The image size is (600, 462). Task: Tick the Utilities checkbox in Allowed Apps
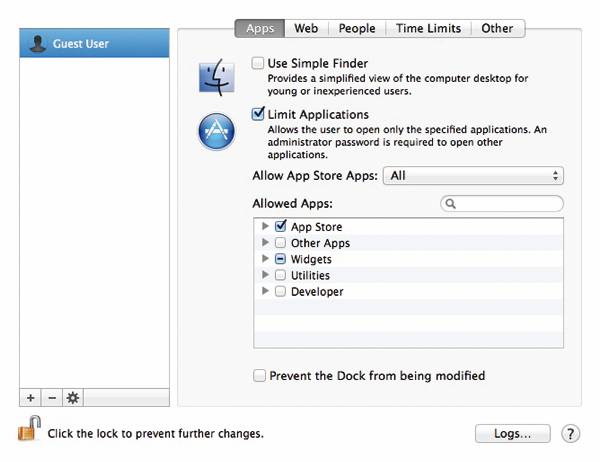coord(280,275)
